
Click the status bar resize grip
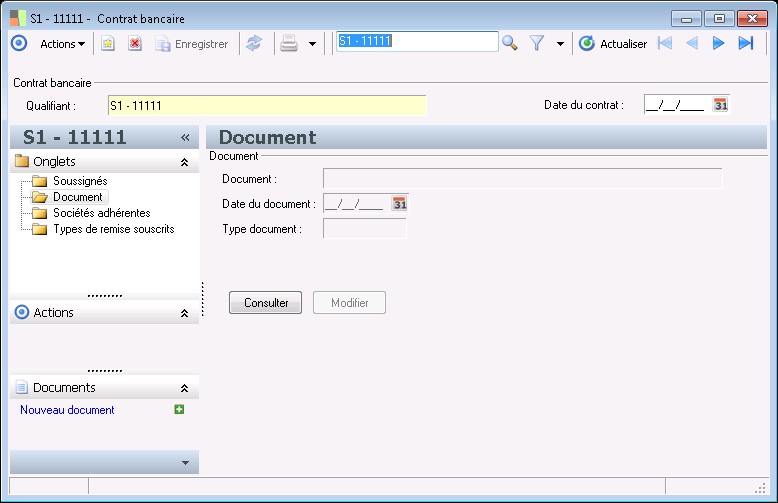click(x=760, y=489)
